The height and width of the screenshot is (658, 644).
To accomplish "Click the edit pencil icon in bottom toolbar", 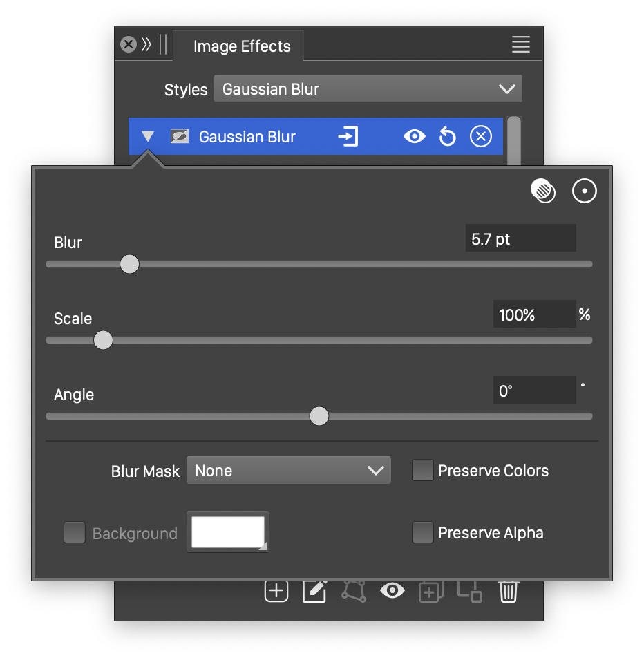I will point(315,591).
